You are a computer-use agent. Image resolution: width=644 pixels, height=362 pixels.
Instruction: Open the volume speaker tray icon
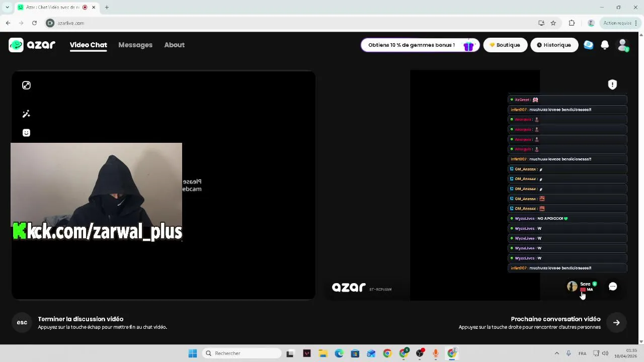coord(605,353)
